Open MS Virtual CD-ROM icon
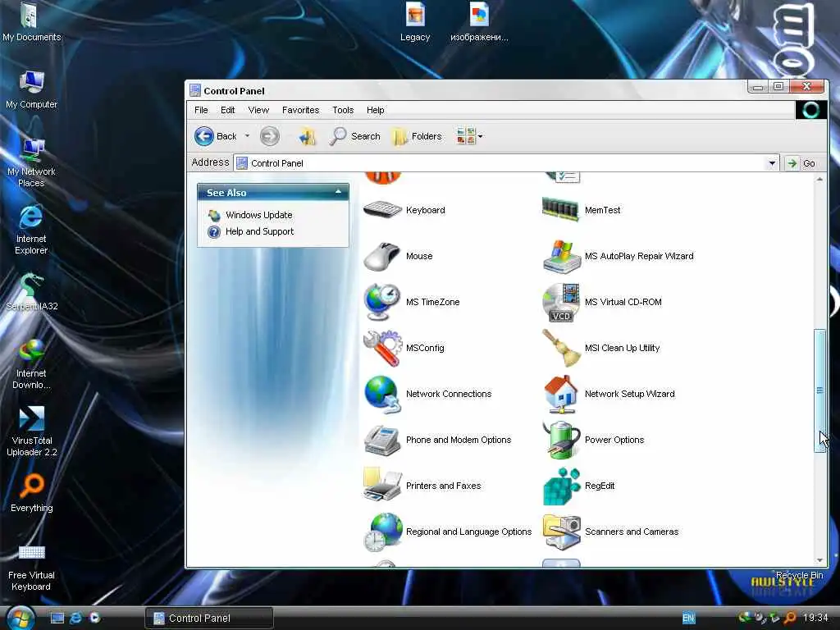 tap(561, 302)
